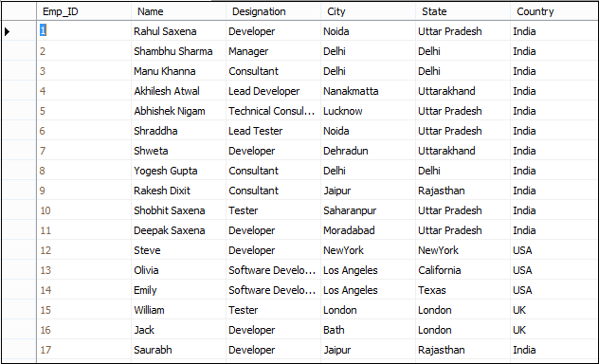Image resolution: width=599 pixels, height=364 pixels.
Task: Select the city cell Nanakmatta
Action: (368, 91)
